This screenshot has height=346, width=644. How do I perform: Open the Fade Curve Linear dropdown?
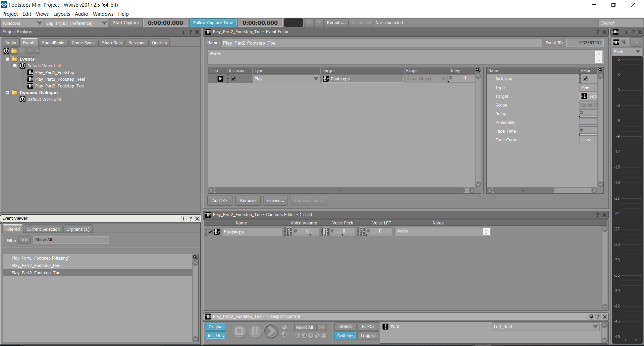click(x=588, y=140)
